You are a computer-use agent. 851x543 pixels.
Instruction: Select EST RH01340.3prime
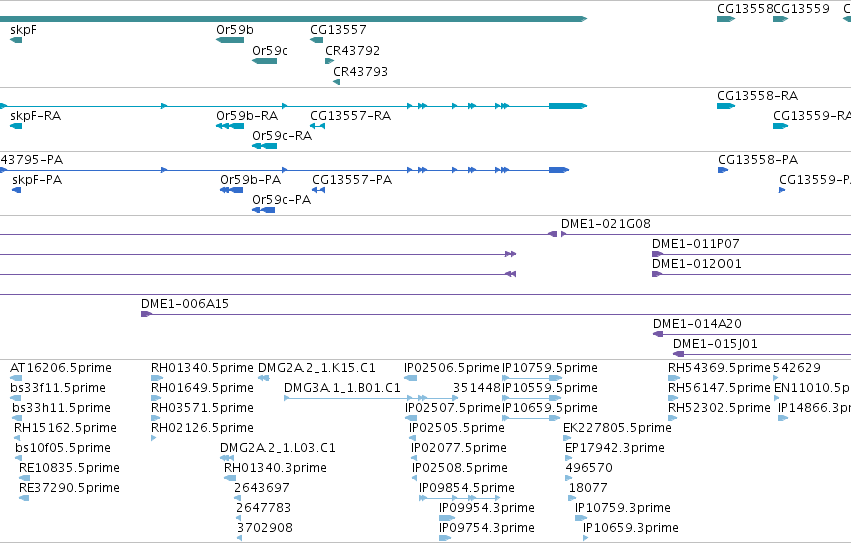(x=230, y=478)
